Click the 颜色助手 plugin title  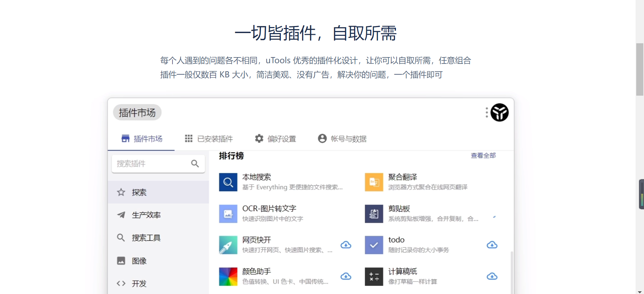click(x=257, y=271)
